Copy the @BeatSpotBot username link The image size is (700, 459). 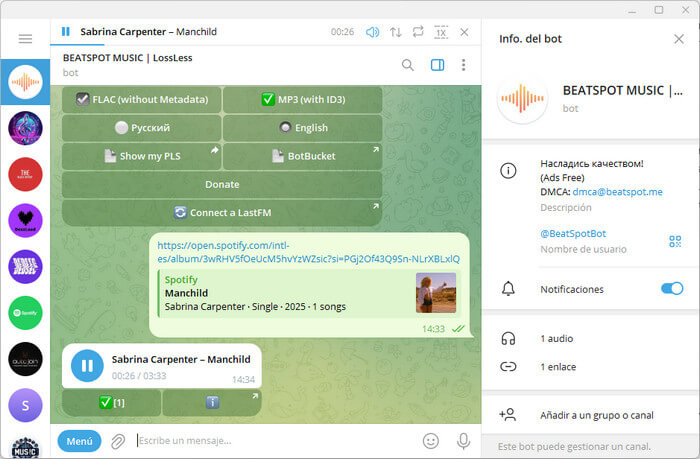(x=573, y=234)
